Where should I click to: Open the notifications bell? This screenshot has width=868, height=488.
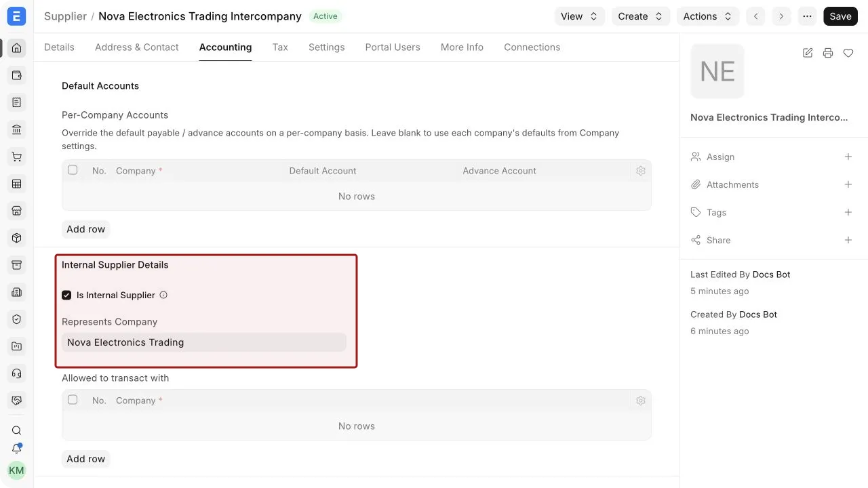(x=17, y=449)
